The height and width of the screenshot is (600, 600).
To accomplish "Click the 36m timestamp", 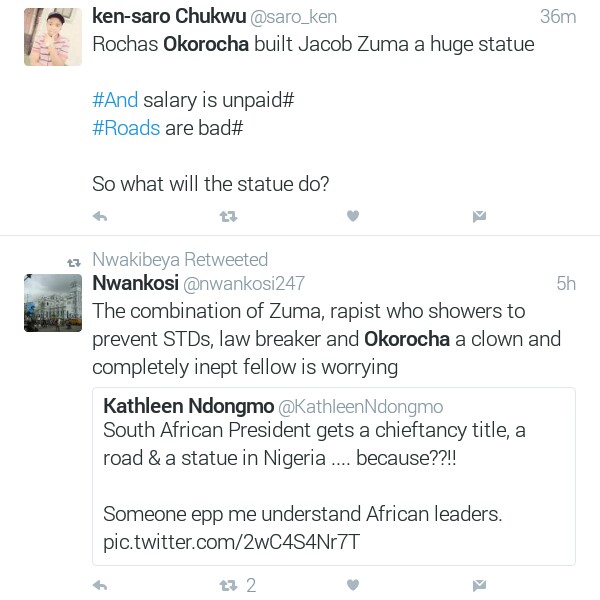I will [x=558, y=17].
